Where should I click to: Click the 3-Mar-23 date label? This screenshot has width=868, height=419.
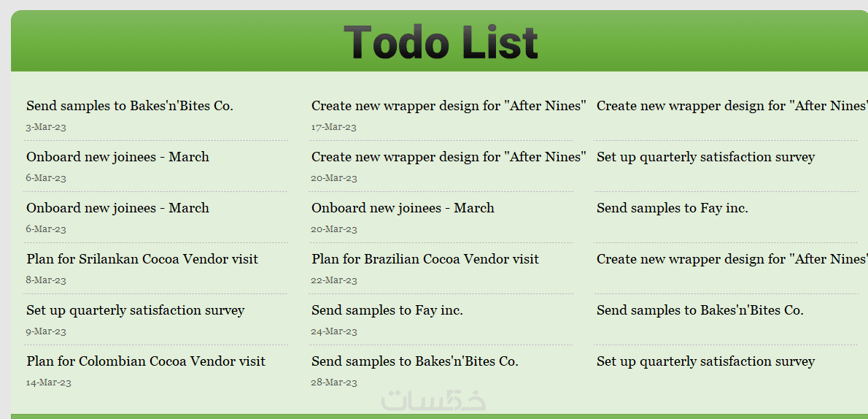[46, 127]
